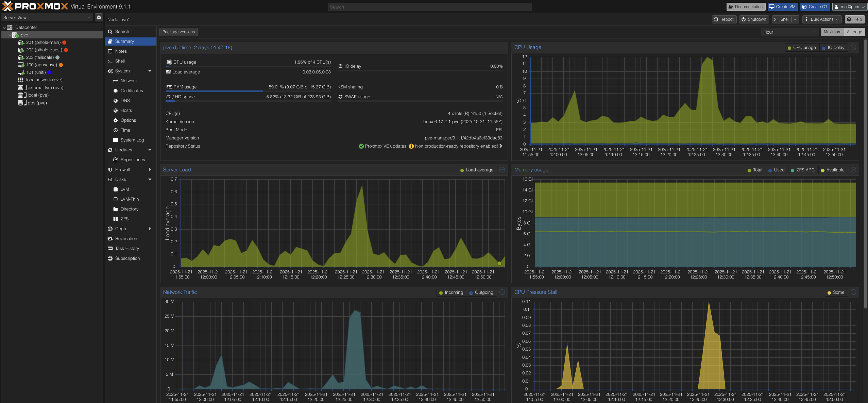Image resolution: width=868 pixels, height=403 pixels.
Task: Toggle the IO delay series in the CPU Usage chart
Action: point(833,48)
